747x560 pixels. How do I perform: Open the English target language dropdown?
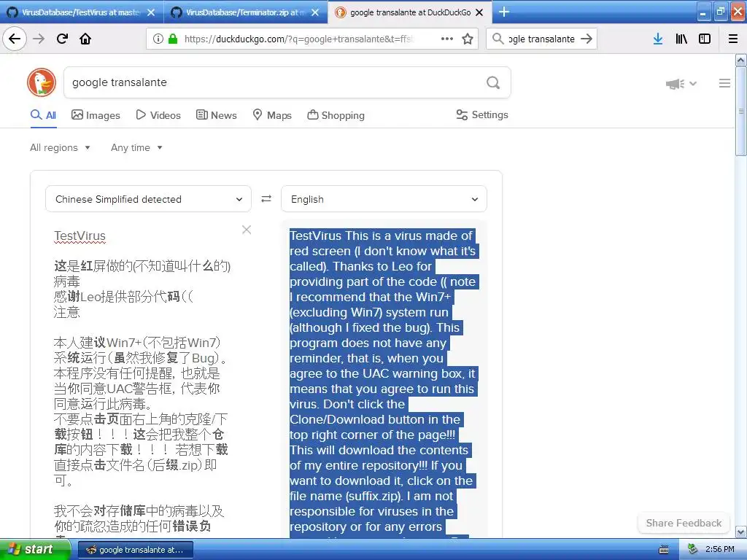(x=384, y=198)
